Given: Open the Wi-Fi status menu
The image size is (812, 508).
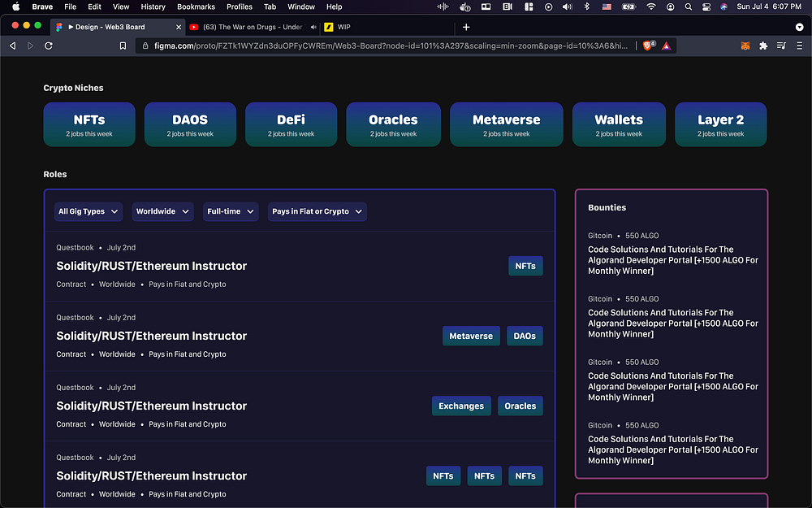Looking at the screenshot, I should tap(651, 7).
